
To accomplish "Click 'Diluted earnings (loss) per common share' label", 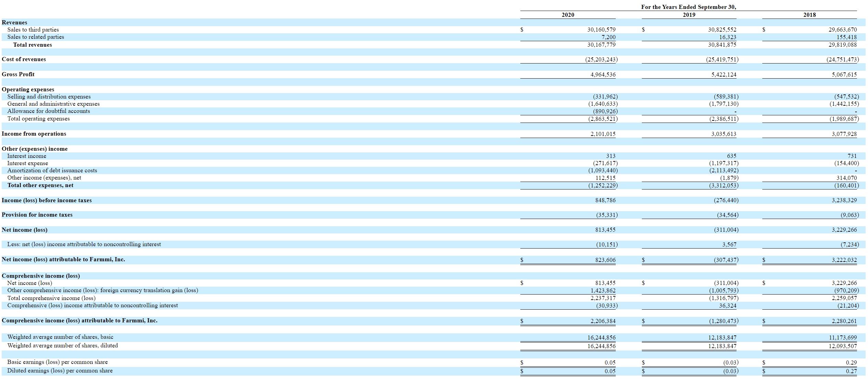I will [x=60, y=370].
